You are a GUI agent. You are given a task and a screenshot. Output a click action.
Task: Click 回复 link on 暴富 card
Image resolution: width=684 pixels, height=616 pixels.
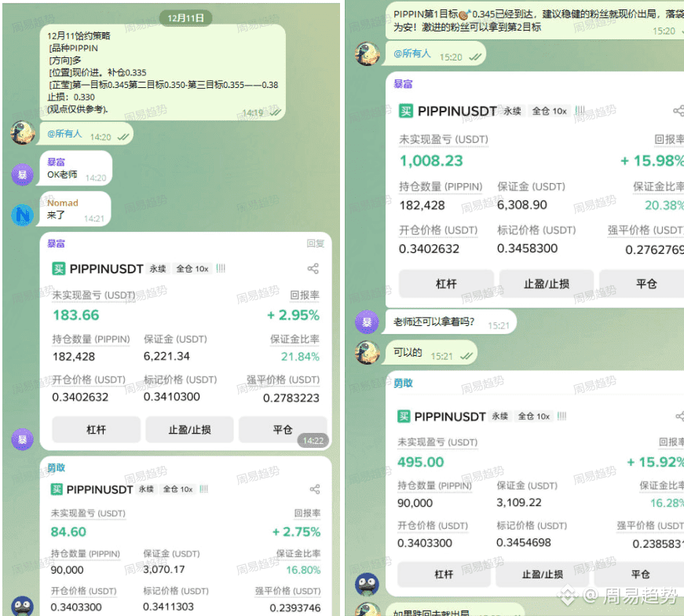pyautogui.click(x=315, y=243)
